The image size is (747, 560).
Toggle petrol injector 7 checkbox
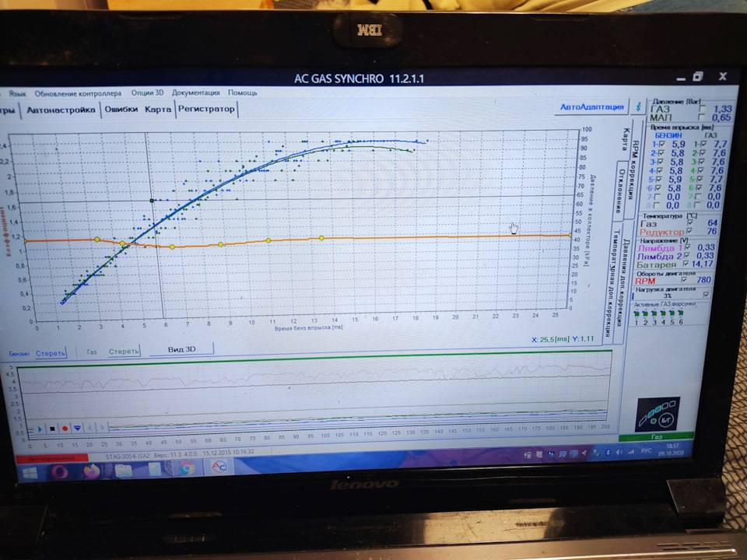coord(658,197)
